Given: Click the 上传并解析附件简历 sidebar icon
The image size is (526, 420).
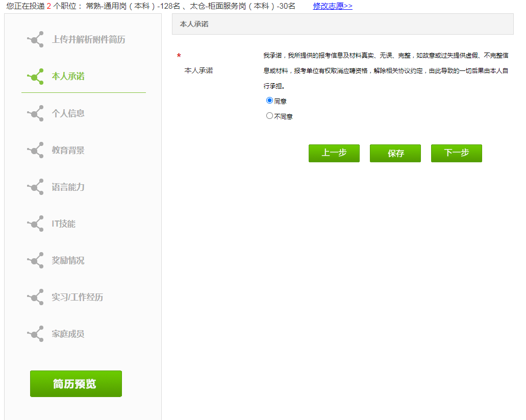Looking at the screenshot, I should (35, 39).
